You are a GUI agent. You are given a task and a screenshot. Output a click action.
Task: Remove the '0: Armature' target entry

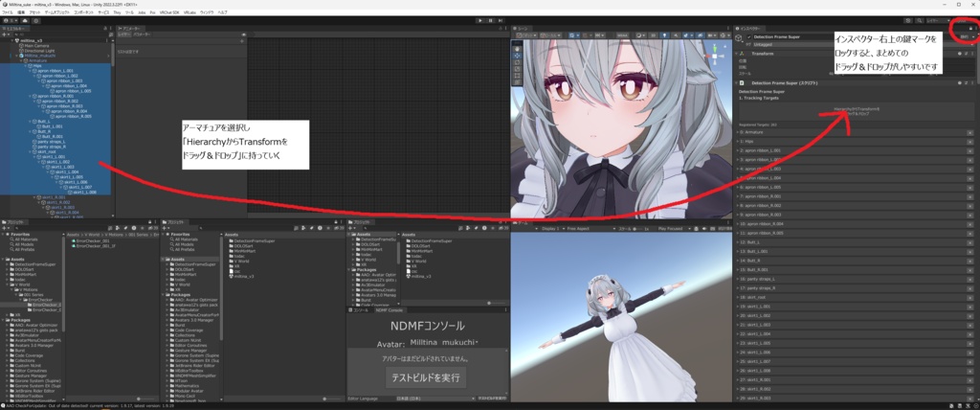tap(970, 133)
